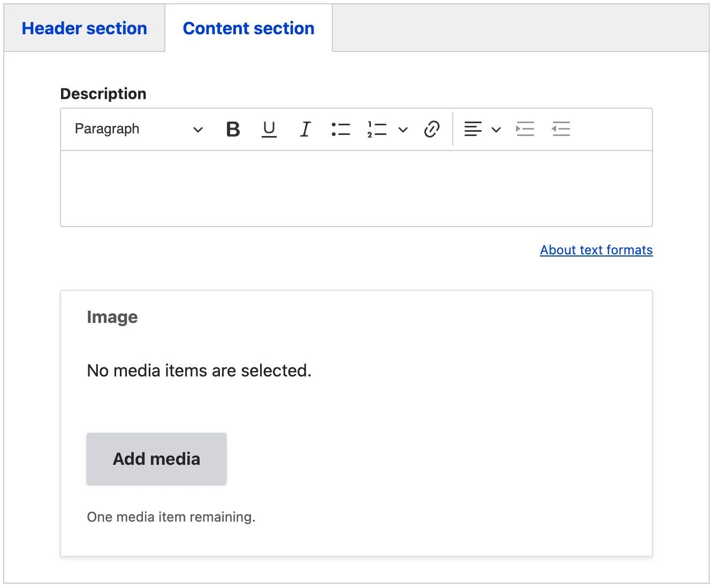Screen dimensions: 714x588
Task: Click the Description field label
Action: click(x=103, y=94)
